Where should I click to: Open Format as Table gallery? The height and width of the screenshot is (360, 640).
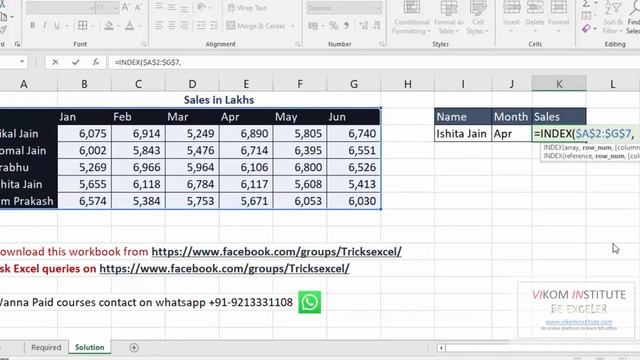pos(449,18)
